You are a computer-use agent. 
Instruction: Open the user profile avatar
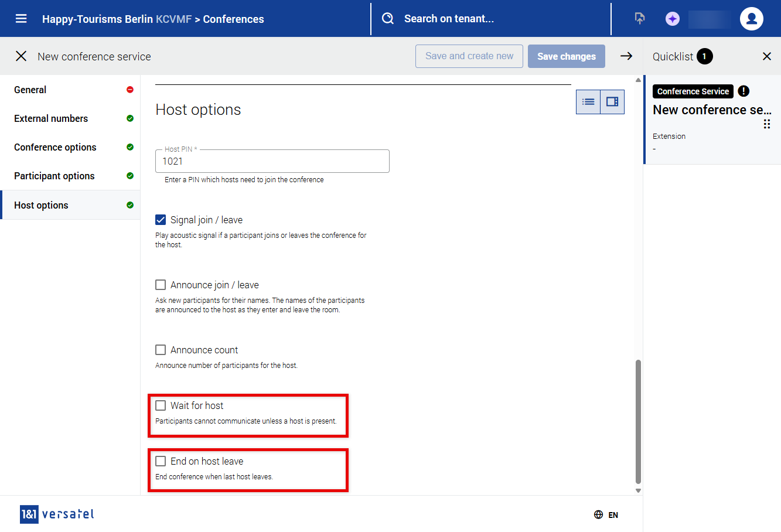click(x=751, y=19)
